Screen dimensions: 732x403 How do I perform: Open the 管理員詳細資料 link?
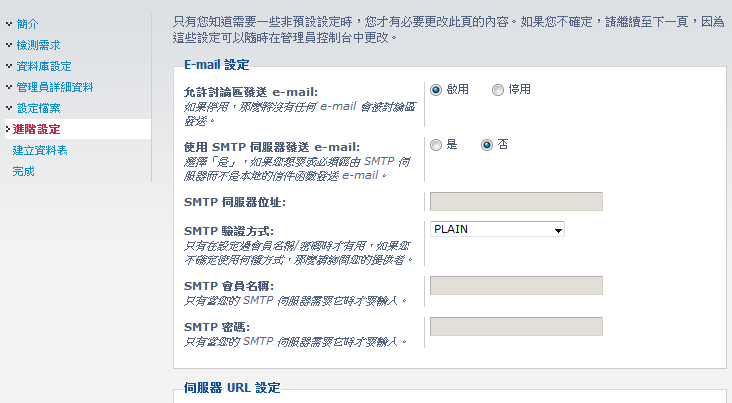click(x=55, y=87)
